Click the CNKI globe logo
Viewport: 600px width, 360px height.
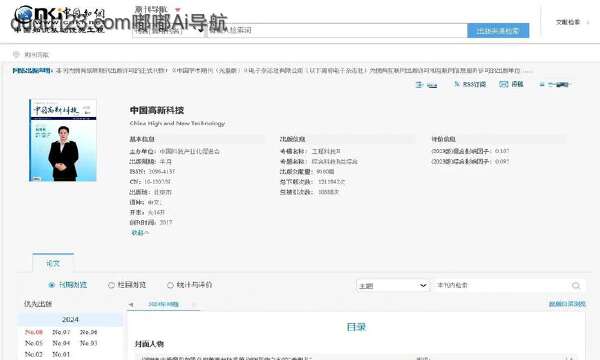tap(24, 15)
